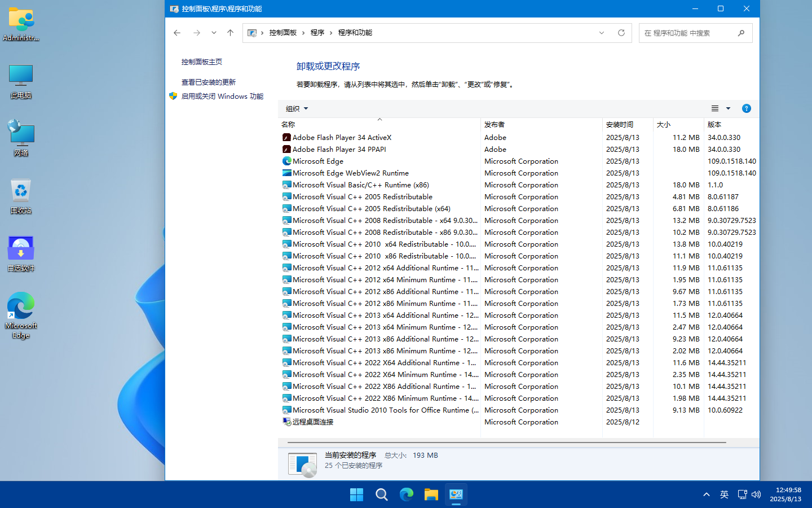Select Microsoft Edge WebView2 Runtime icon
This screenshot has width=812, height=508.
click(286, 173)
